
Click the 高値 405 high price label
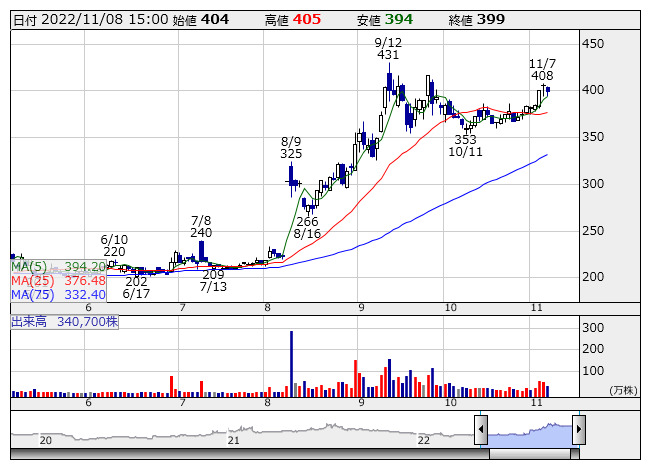293,20
